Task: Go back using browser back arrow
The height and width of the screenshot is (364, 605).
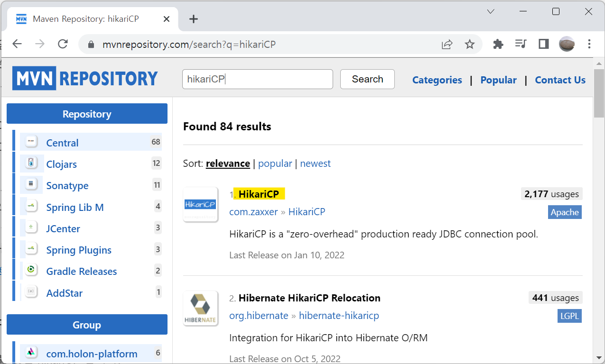Action: pos(17,44)
